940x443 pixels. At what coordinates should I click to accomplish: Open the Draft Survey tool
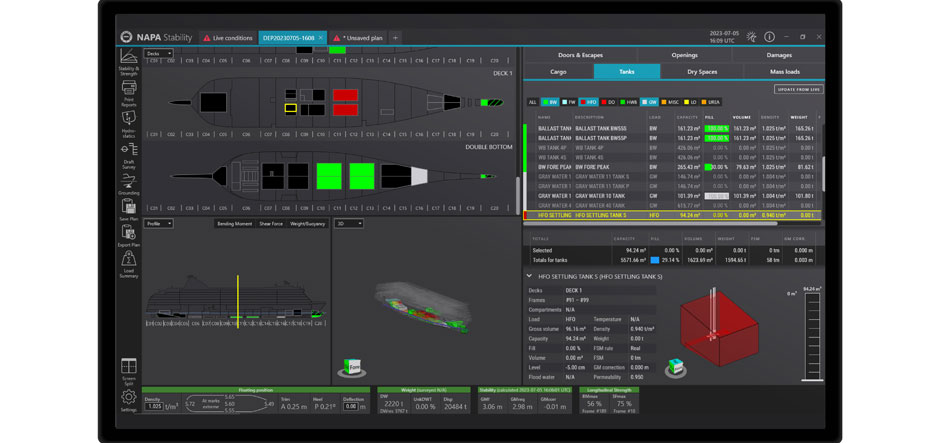click(128, 155)
